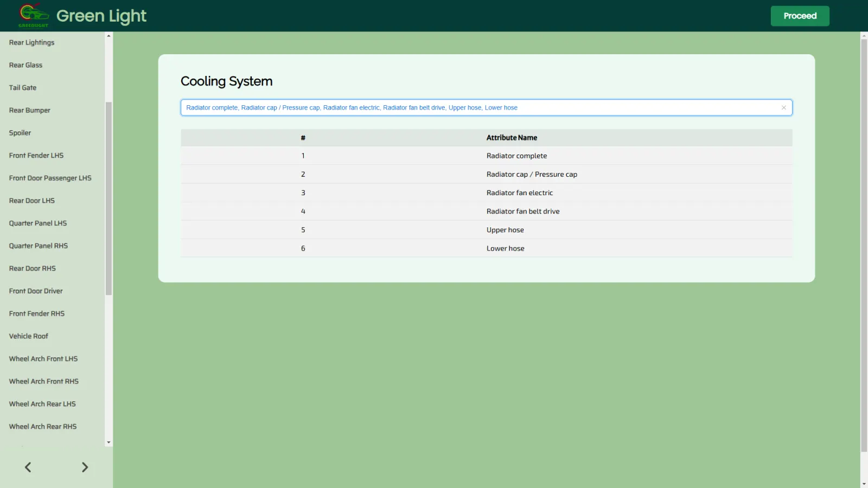868x488 pixels.
Task: Open Quarter Panel RHS
Action: click(39, 246)
